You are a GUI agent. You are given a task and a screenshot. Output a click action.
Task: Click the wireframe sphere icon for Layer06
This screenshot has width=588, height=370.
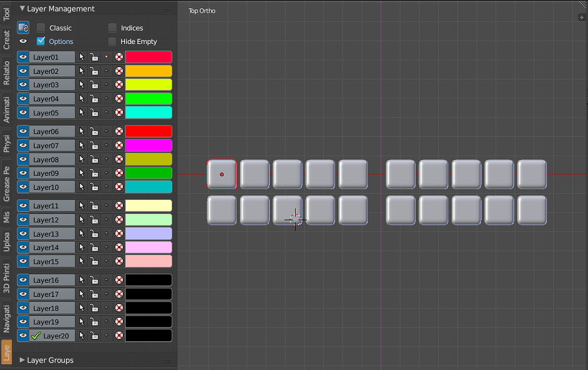click(x=119, y=132)
